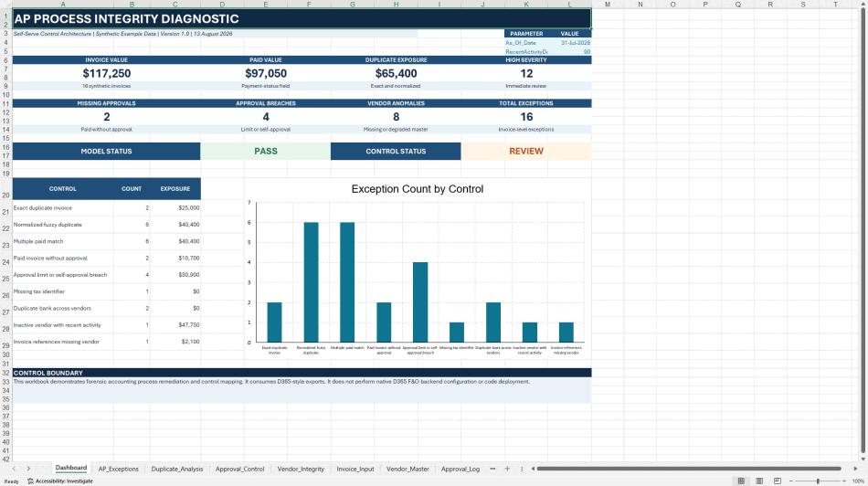Switch to Page Break Preview icon

click(x=778, y=481)
